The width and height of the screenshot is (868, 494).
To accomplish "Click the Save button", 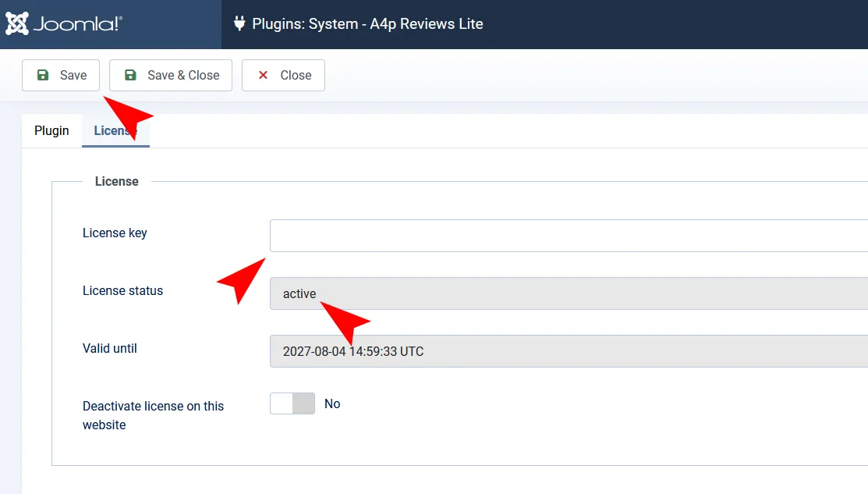I will (61, 76).
